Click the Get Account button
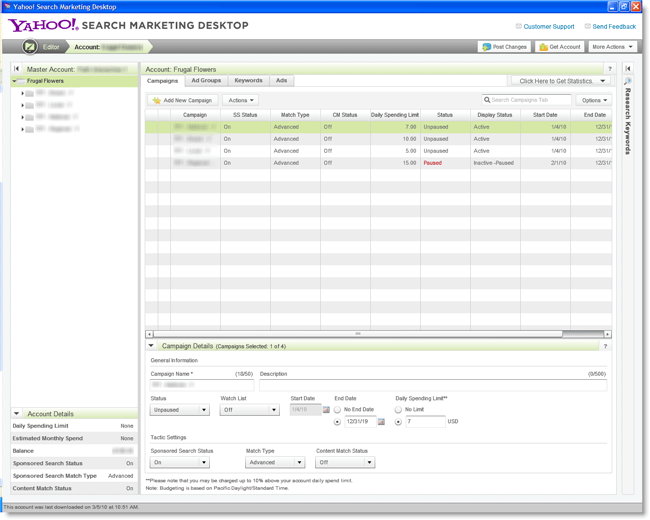This screenshot has height=520, width=650. (x=560, y=47)
